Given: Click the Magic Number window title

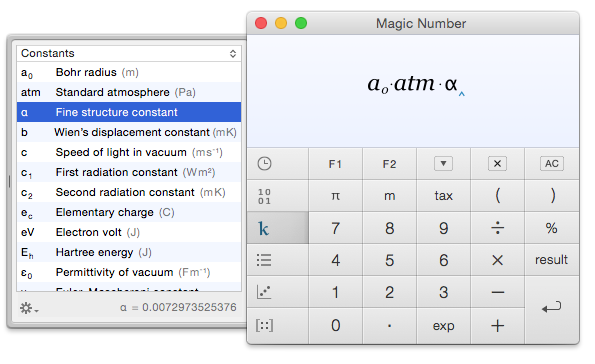Looking at the screenshot, I should 421,24.
